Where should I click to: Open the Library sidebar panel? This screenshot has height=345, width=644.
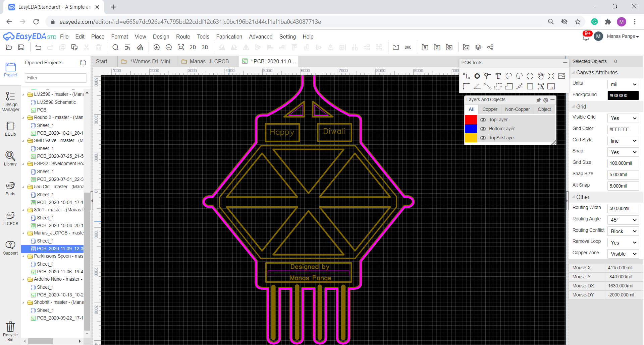pyautogui.click(x=10, y=158)
